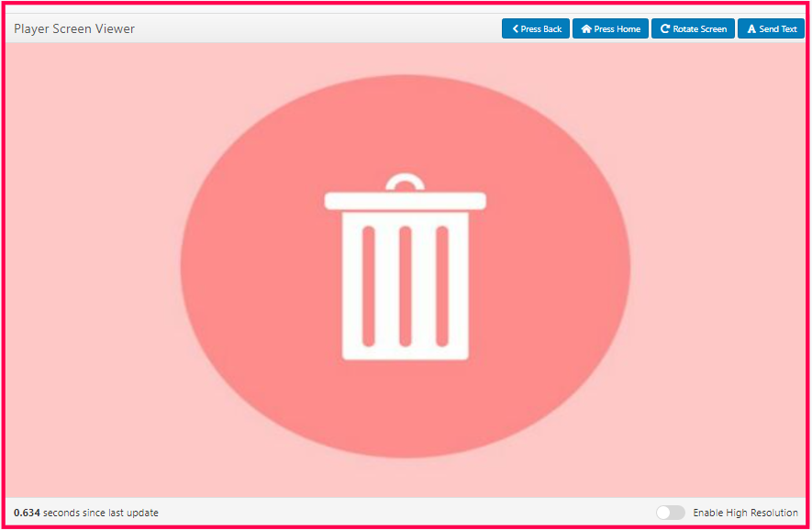Viewport: 812px width, 530px height.
Task: Click the bold 0.634 seconds counter
Action: (27, 513)
